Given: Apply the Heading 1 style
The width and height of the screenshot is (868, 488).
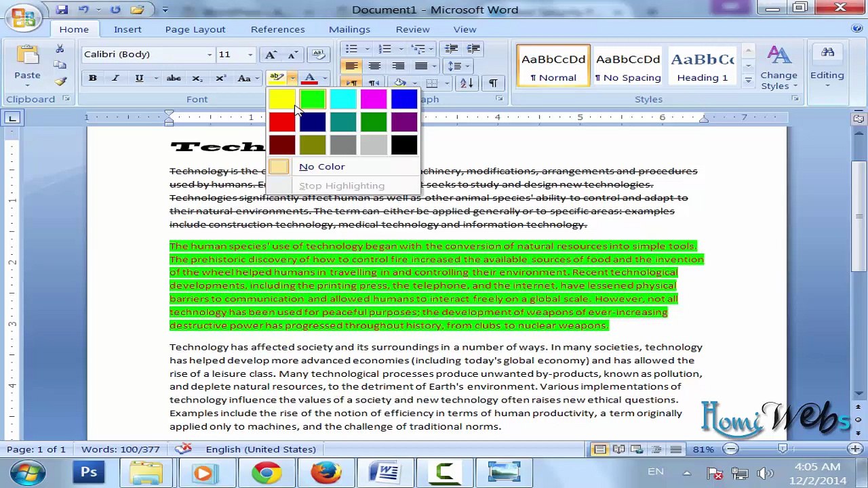Looking at the screenshot, I should click(x=702, y=66).
